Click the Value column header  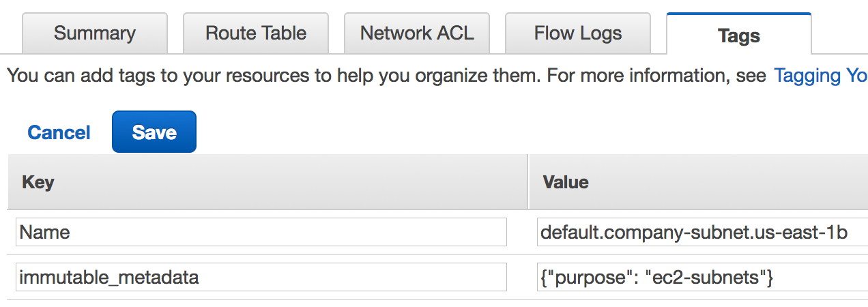click(565, 182)
